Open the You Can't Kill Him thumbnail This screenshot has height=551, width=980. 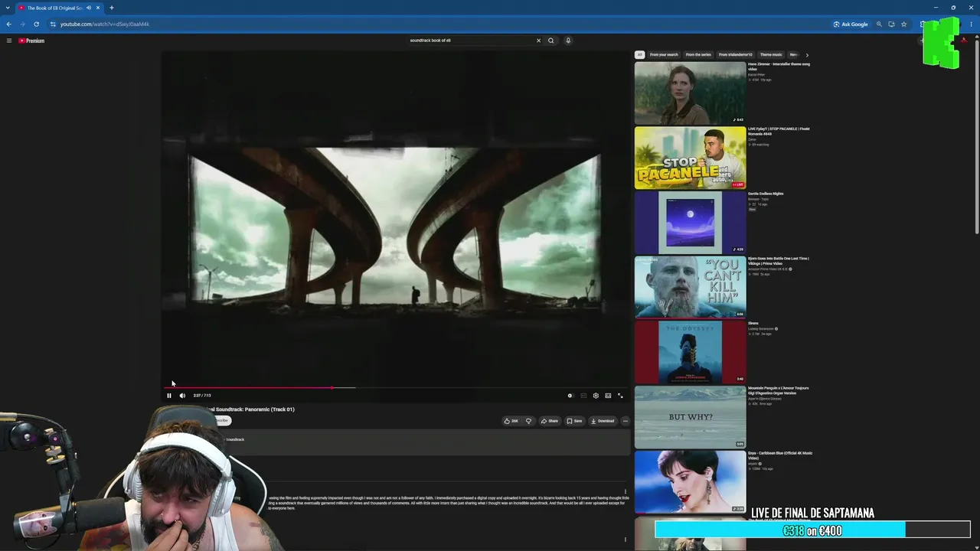[690, 287]
